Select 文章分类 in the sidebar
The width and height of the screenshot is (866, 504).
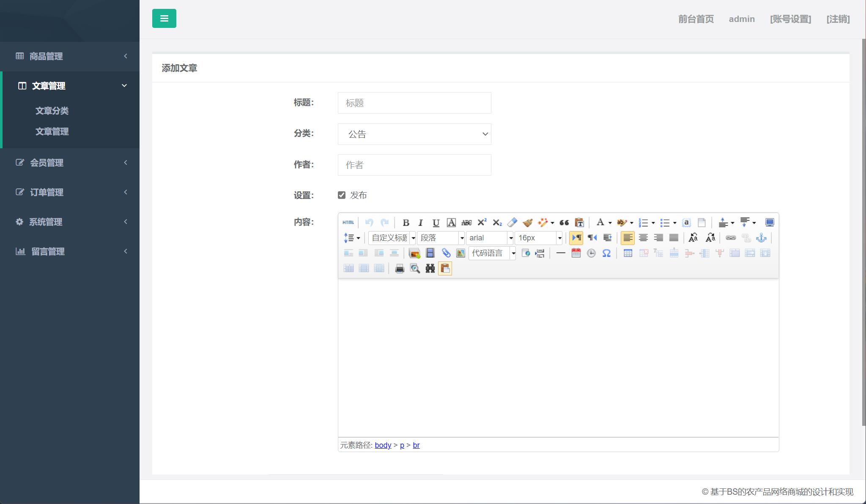tap(52, 111)
